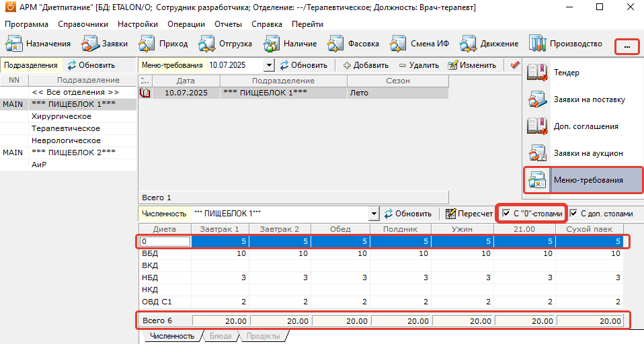Click the book icon in 10.07.2025 row
The height and width of the screenshot is (344, 644).
coord(145,93)
